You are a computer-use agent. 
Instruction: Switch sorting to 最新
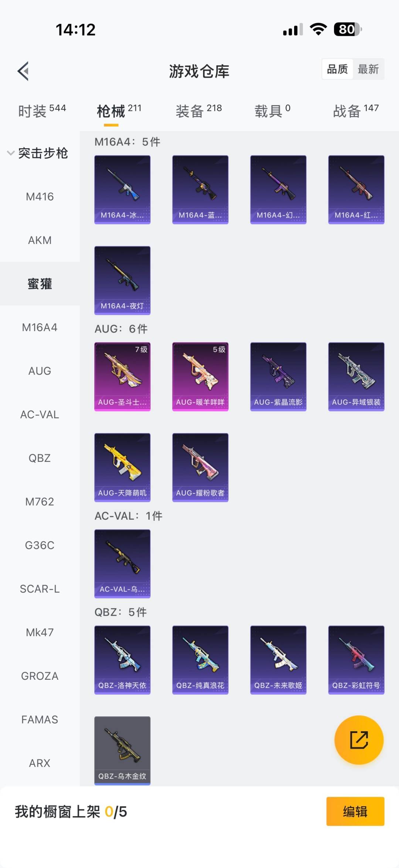368,69
